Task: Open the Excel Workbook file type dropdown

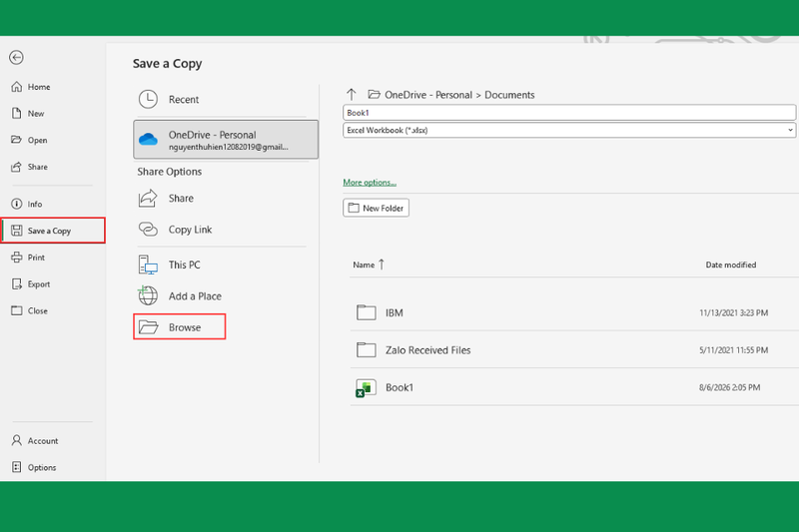Action: [x=569, y=131]
